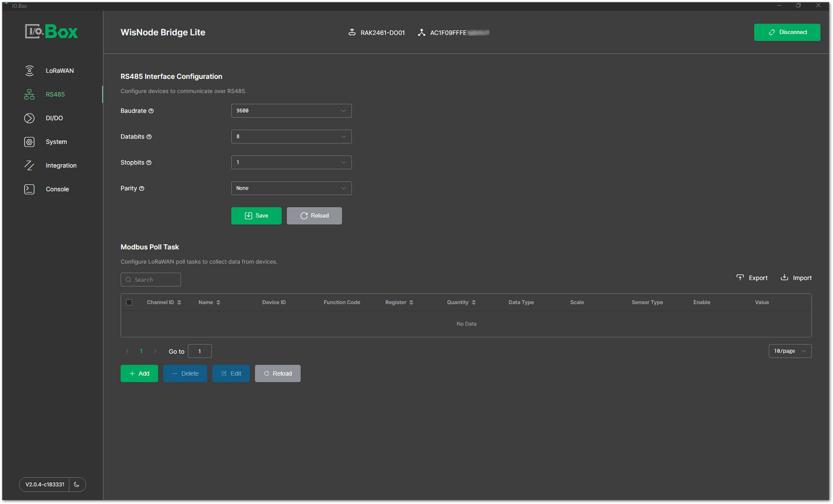833x504 pixels.
Task: Open the Stopbits dropdown
Action: (x=291, y=162)
